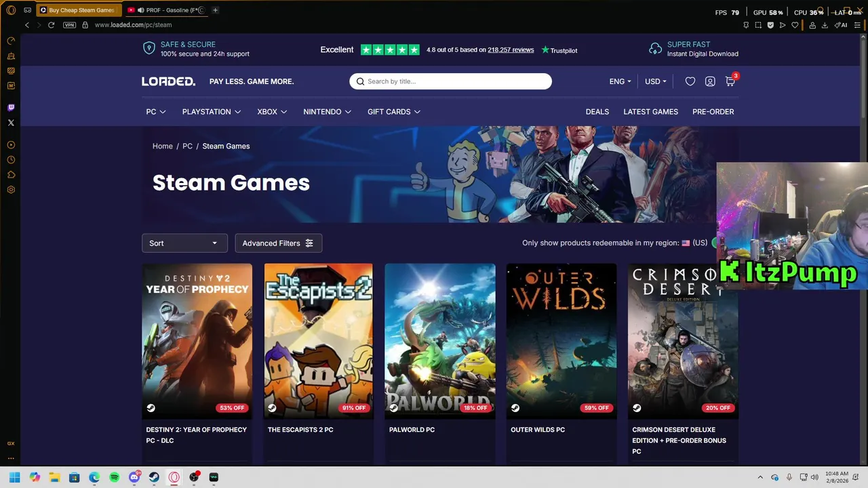Click the Outer Wilds PC title text

pos(538,430)
